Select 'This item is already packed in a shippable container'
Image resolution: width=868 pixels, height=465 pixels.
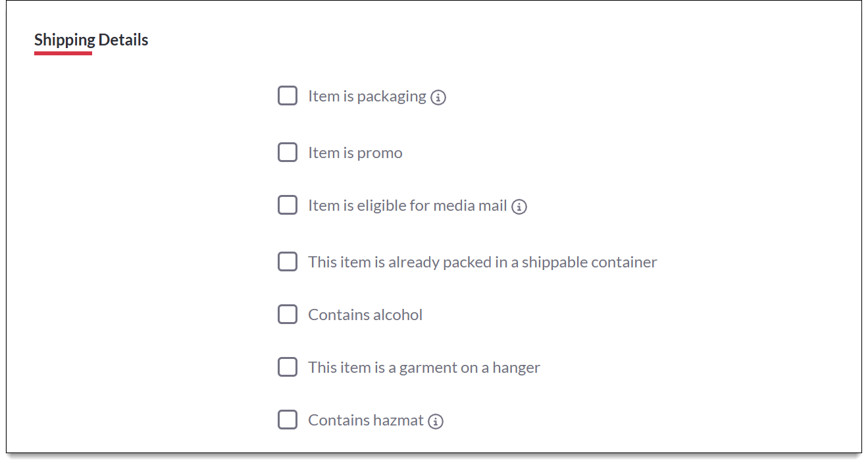pyautogui.click(x=288, y=261)
